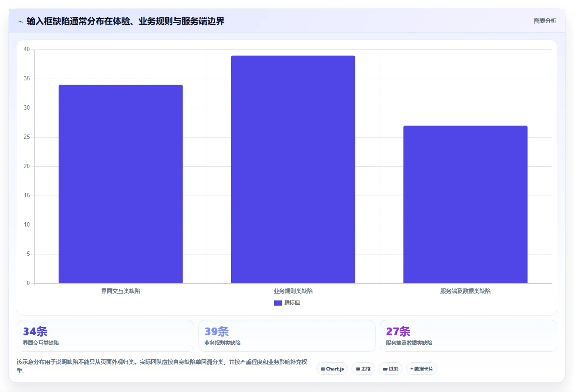574x392 pixels.
Task: Toggle the 指标值 legend color swatch
Action: pos(278,303)
